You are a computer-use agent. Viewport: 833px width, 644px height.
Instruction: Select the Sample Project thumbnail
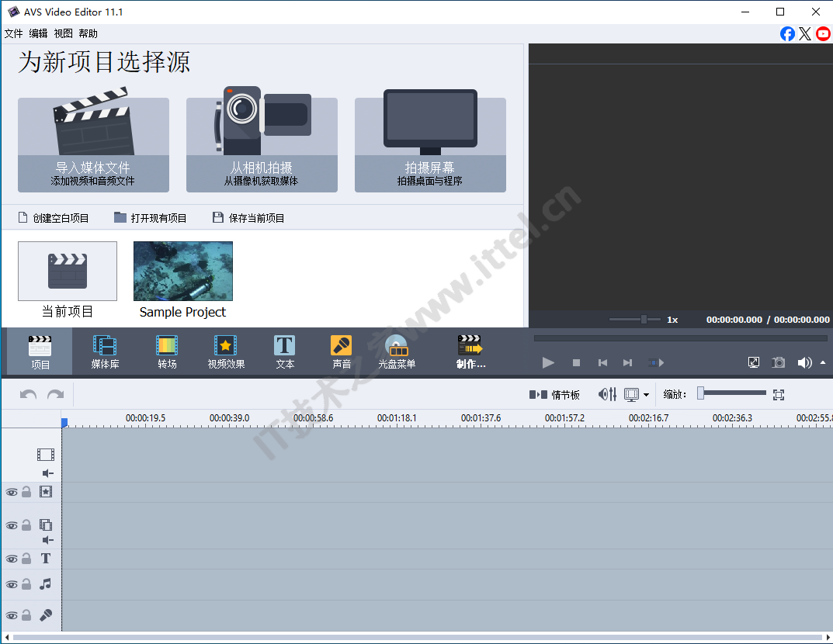tap(183, 272)
